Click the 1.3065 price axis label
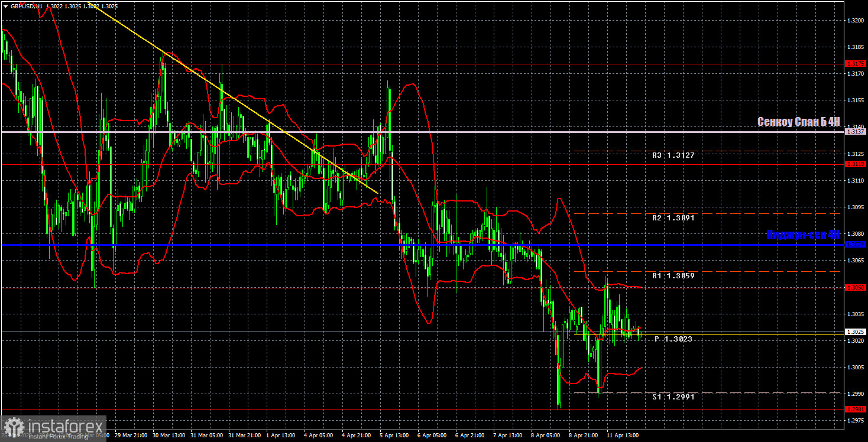 pyautogui.click(x=856, y=261)
